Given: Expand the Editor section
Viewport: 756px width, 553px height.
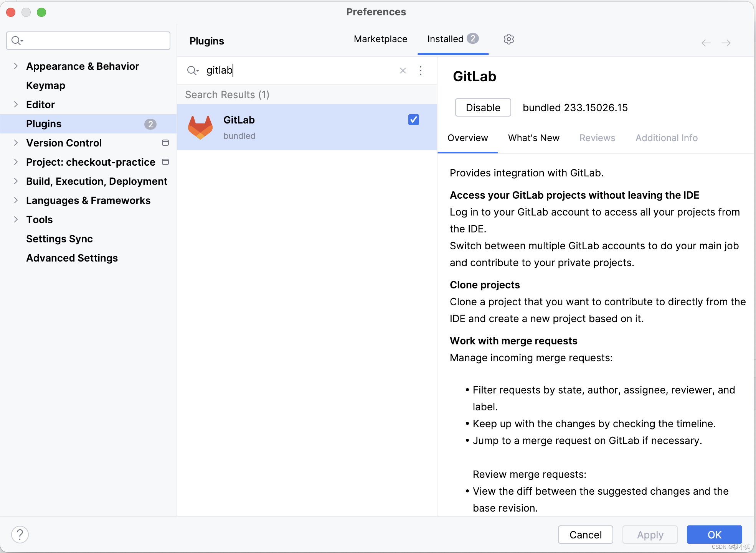Looking at the screenshot, I should coord(16,104).
